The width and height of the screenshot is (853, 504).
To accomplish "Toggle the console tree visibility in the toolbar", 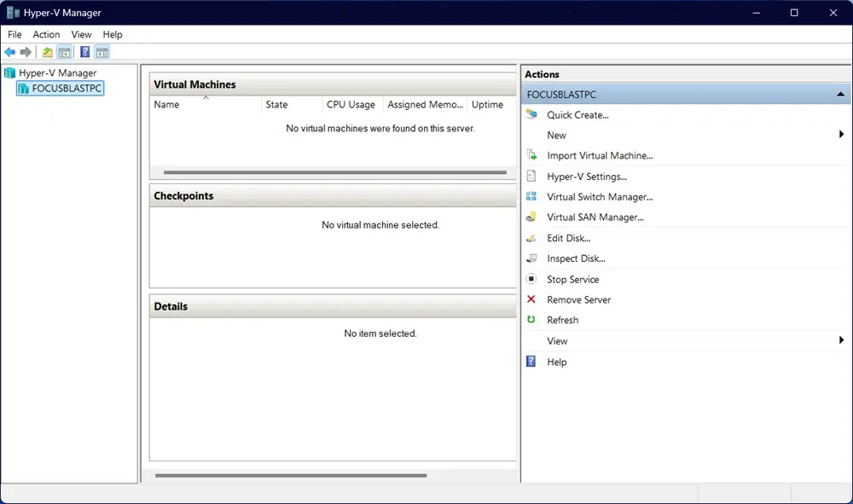I will coord(65,51).
